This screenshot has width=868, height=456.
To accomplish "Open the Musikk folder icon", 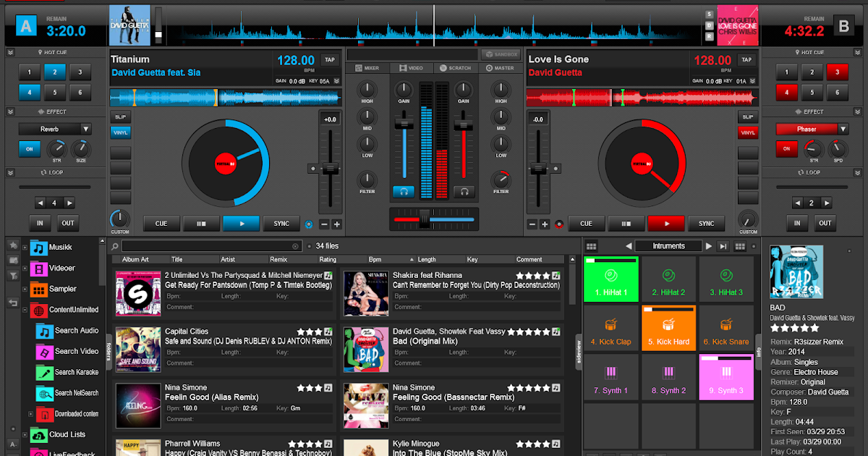I will (38, 248).
